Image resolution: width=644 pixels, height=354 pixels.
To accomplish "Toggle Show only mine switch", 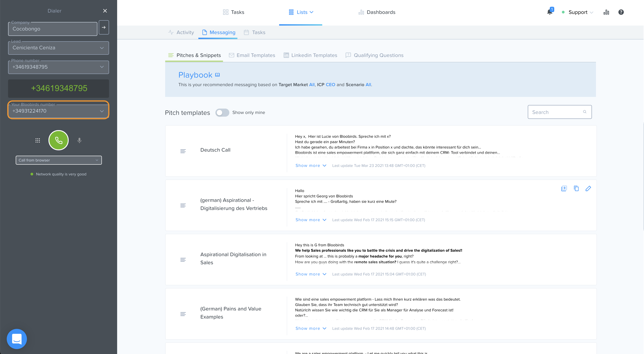I will (x=222, y=112).
